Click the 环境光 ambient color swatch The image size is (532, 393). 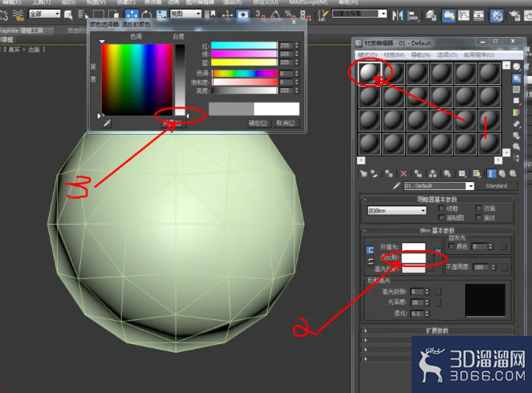pos(413,247)
